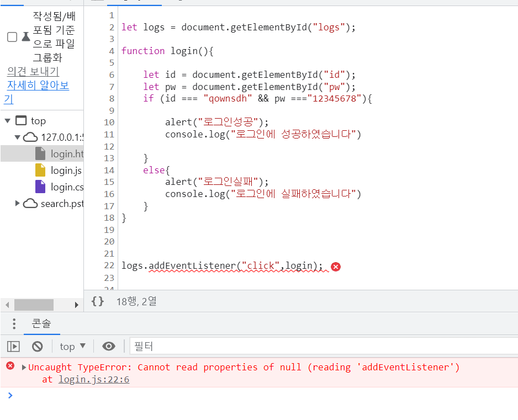Switch to the 콘솔 tab
The height and width of the screenshot is (420, 518).
[x=41, y=323]
